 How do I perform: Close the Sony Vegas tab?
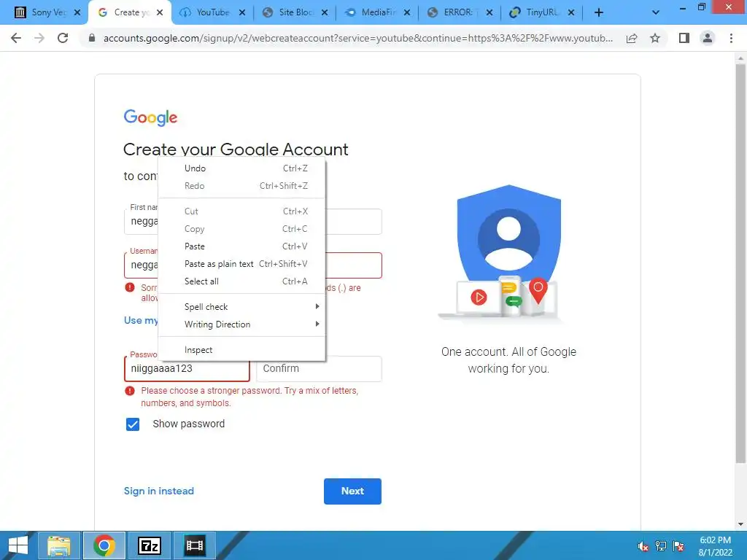[77, 12]
